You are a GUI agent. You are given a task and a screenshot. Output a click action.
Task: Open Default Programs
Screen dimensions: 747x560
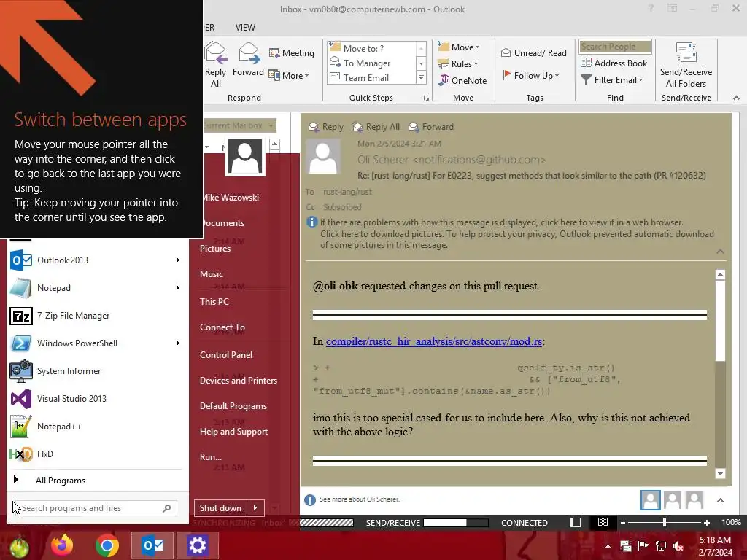[x=233, y=406]
